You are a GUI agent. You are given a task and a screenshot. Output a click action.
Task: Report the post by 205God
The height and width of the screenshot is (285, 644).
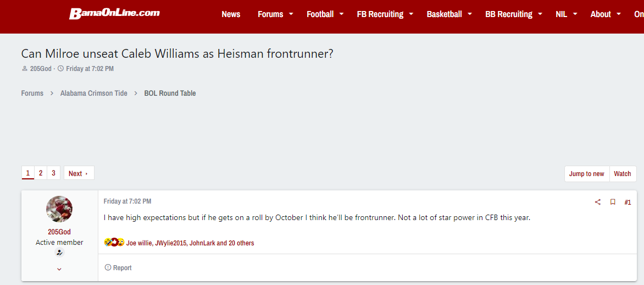118,268
